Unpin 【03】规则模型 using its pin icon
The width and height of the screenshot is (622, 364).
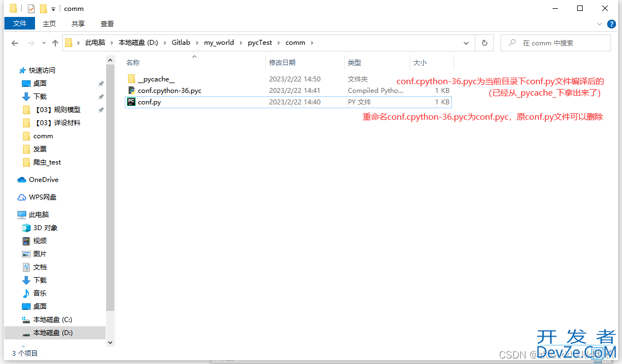101,110
